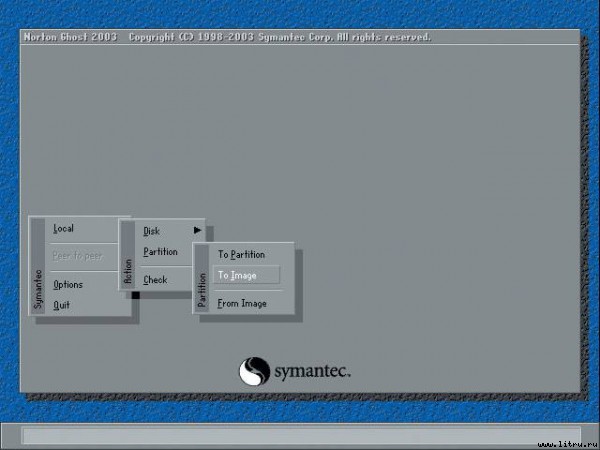Click the Symantec Corp copyright text
This screenshot has height=450, width=600.
(x=280, y=37)
